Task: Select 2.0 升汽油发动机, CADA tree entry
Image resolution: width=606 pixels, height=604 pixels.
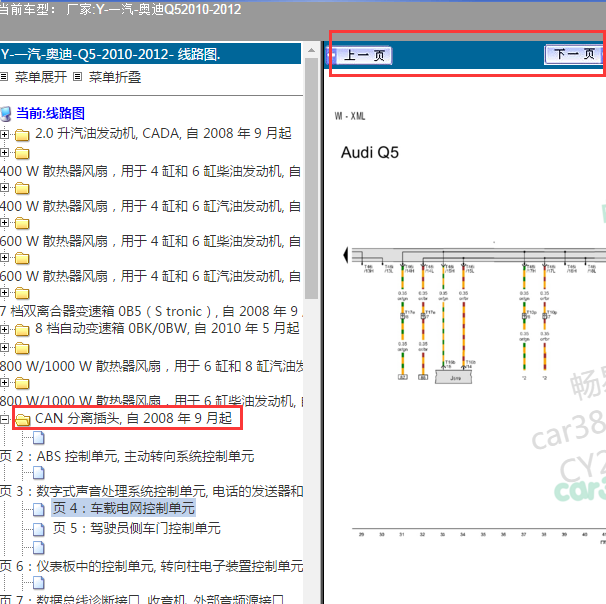Action: [163, 133]
